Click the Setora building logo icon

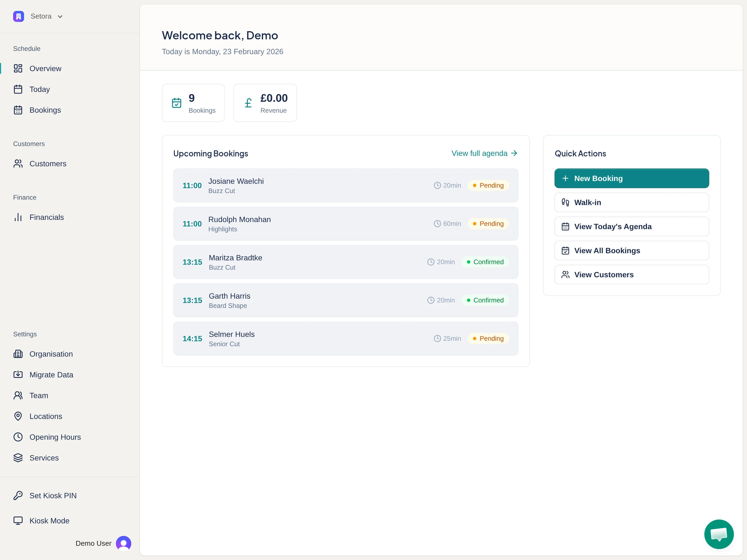tap(19, 16)
